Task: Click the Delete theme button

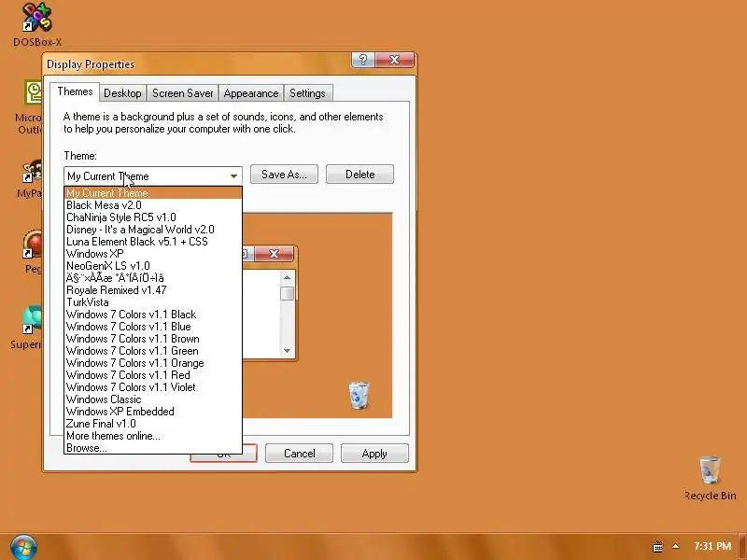Action: [359, 175]
